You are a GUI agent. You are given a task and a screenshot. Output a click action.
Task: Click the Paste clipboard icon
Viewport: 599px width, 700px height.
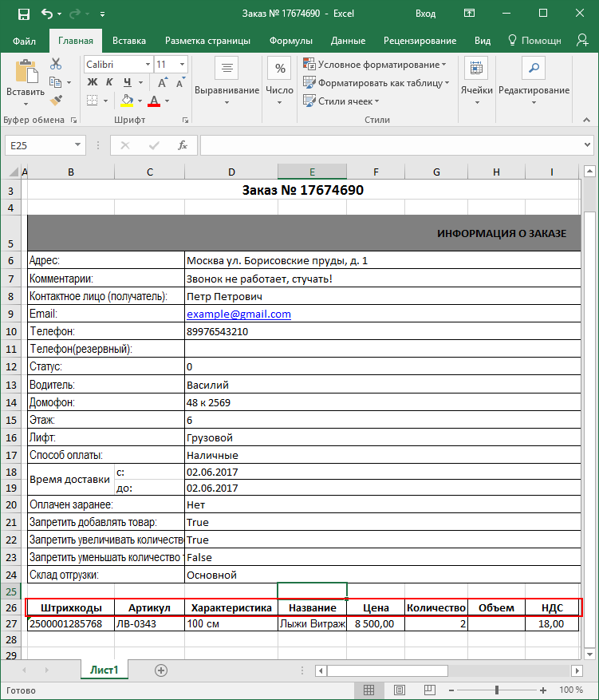click(x=26, y=71)
